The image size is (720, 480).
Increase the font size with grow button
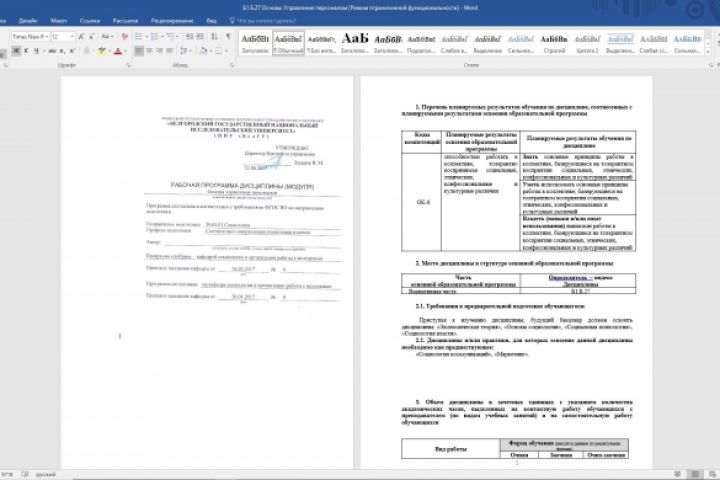[x=81, y=36]
